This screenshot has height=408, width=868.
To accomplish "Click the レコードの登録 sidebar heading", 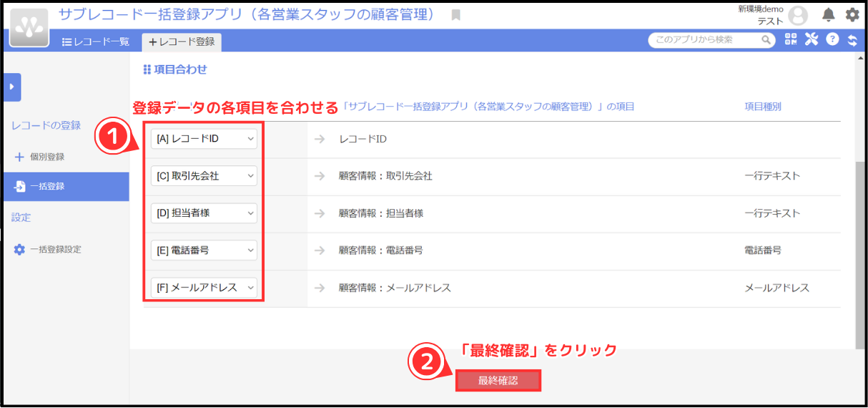I will tap(46, 125).
